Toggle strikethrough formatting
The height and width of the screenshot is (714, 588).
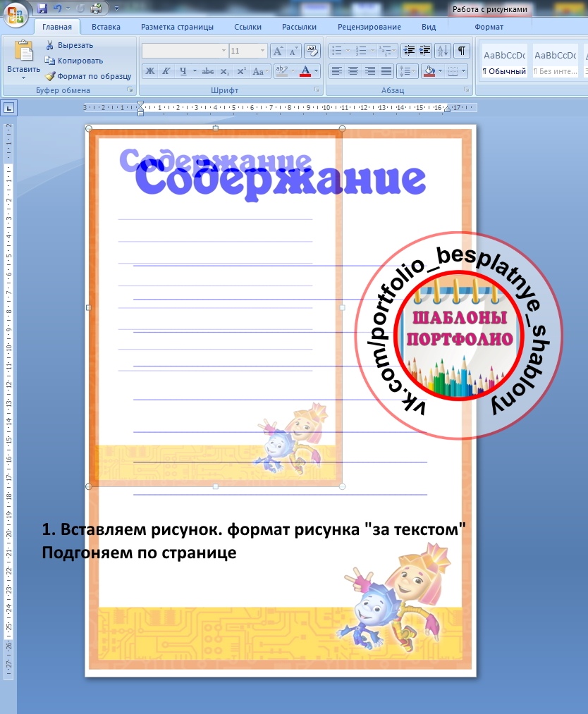pyautogui.click(x=208, y=71)
